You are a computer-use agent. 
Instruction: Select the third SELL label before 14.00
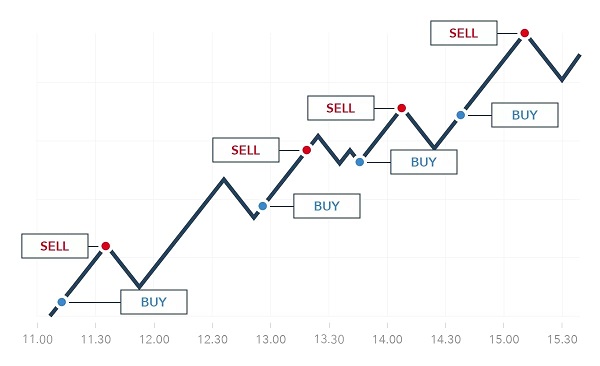click(x=341, y=108)
